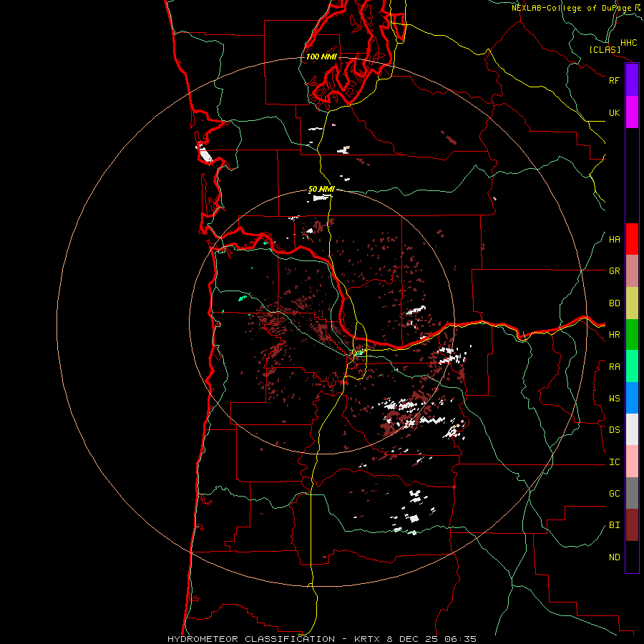Click the HR legend label
Image resolution: width=644 pixels, height=644 pixels.
click(x=615, y=335)
